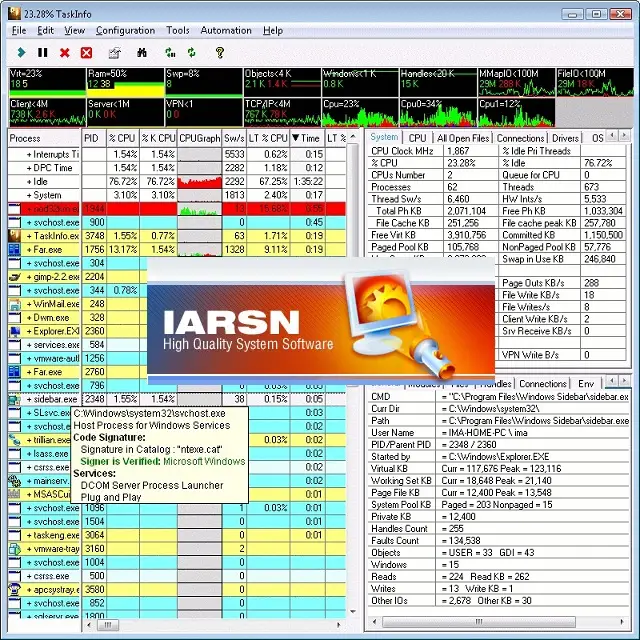Sort by the Process column header
This screenshot has height=640, width=640.
tap(44, 138)
